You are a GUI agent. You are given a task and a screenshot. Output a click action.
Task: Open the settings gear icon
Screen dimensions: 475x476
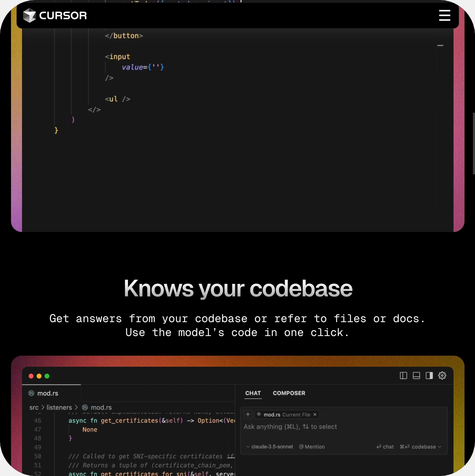click(x=442, y=376)
